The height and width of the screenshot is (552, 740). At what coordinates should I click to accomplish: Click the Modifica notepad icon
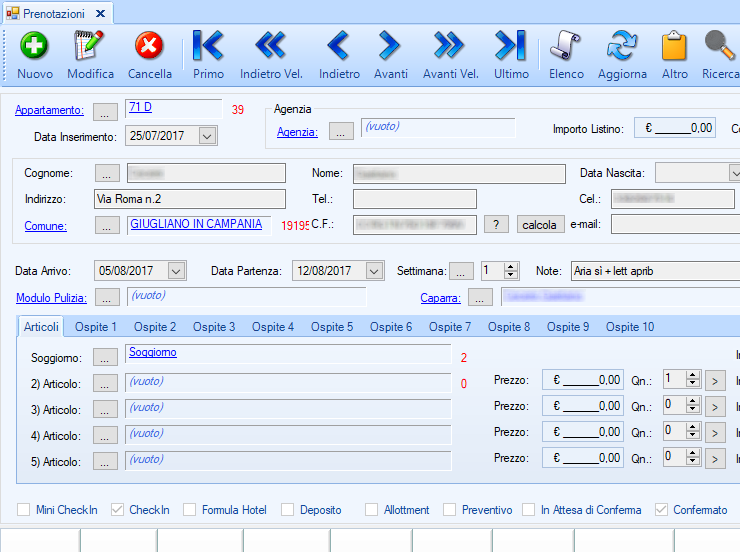[x=90, y=46]
